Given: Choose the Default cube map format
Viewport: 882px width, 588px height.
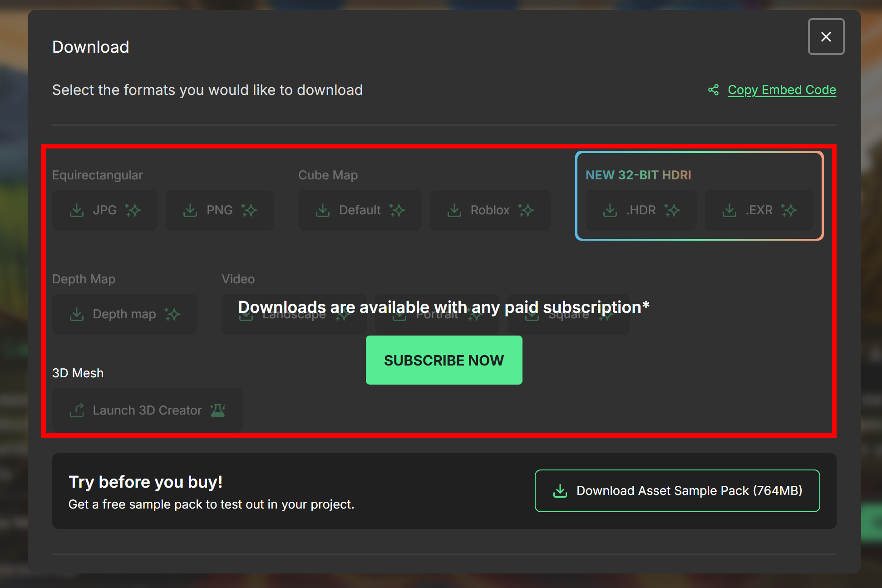Looking at the screenshot, I should pyautogui.click(x=360, y=210).
